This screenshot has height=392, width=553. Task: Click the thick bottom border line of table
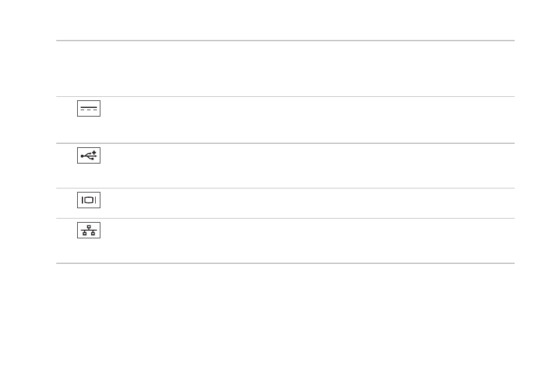(285, 263)
